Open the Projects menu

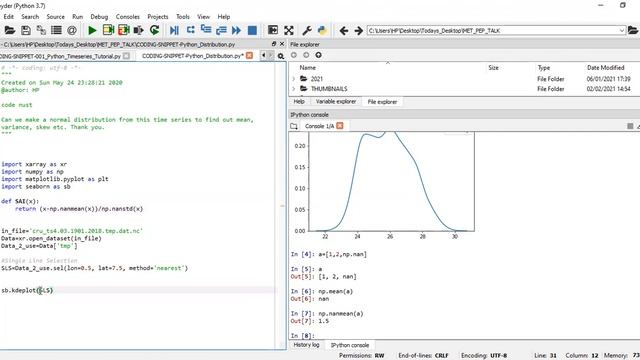(x=158, y=17)
